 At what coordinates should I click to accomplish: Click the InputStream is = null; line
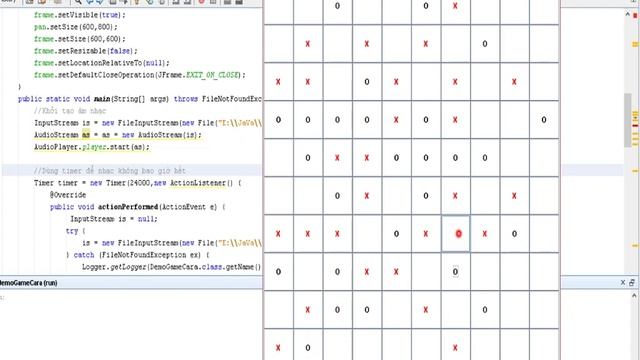(x=114, y=219)
